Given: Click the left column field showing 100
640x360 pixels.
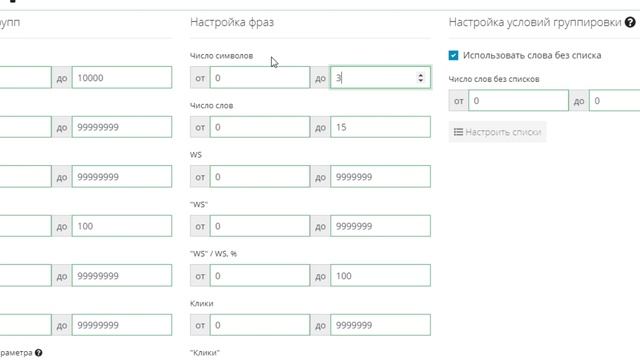Looking at the screenshot, I should click(122, 226).
